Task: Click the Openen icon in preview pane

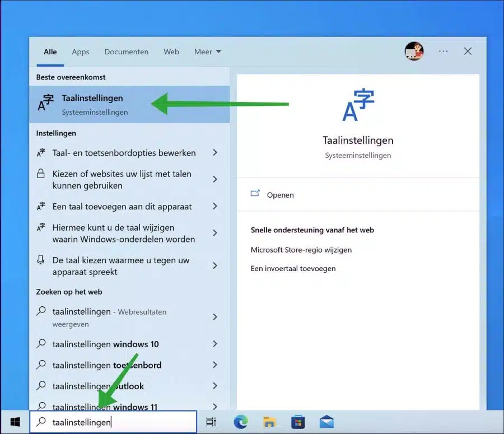Action: [255, 194]
